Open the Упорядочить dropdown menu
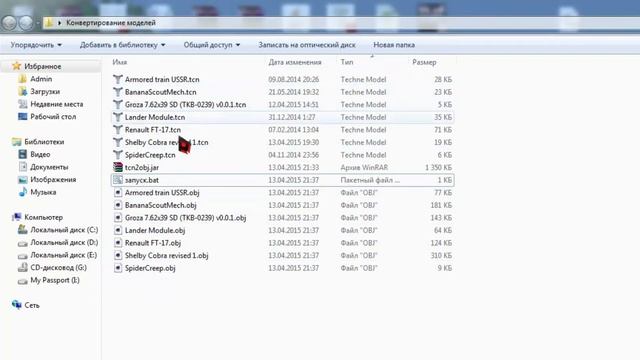640x360 pixels. (36, 45)
